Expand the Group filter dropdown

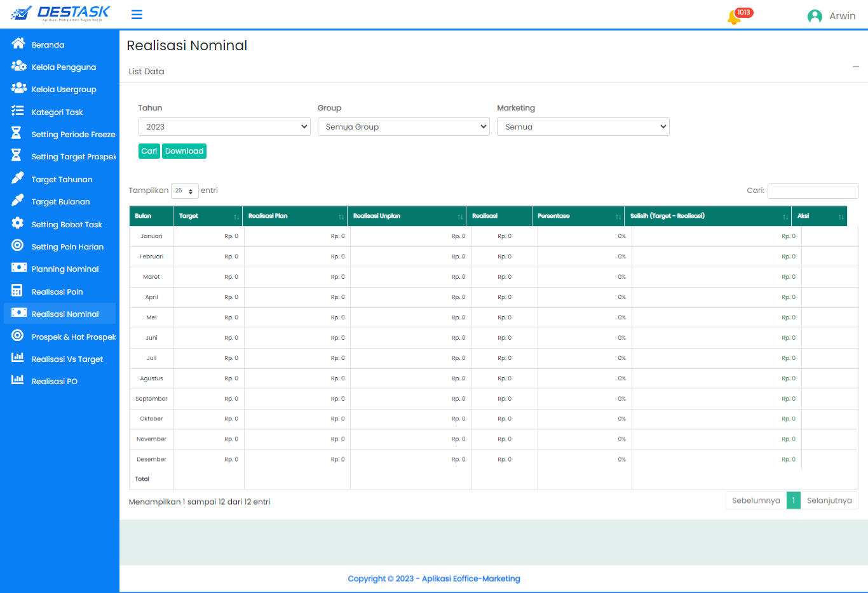(x=403, y=127)
